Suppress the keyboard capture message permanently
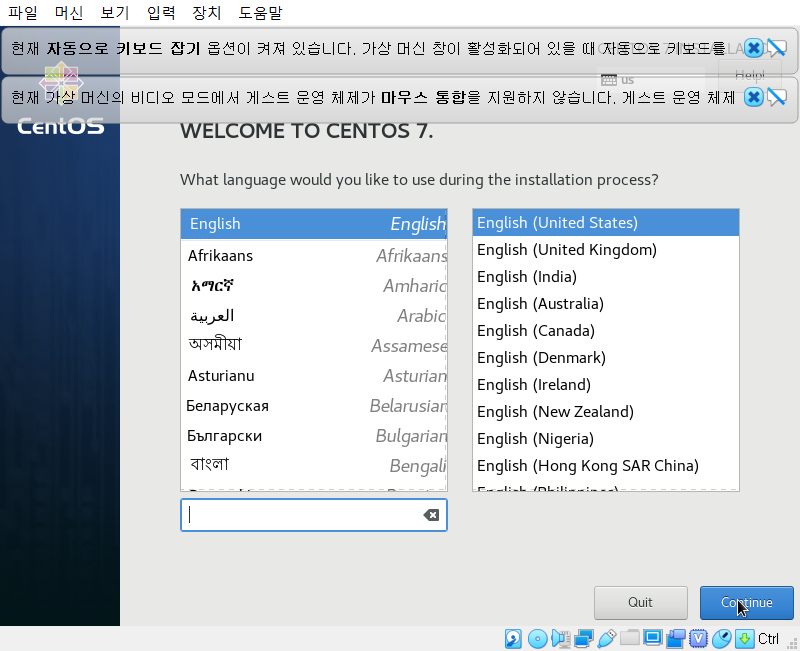 tap(777, 48)
